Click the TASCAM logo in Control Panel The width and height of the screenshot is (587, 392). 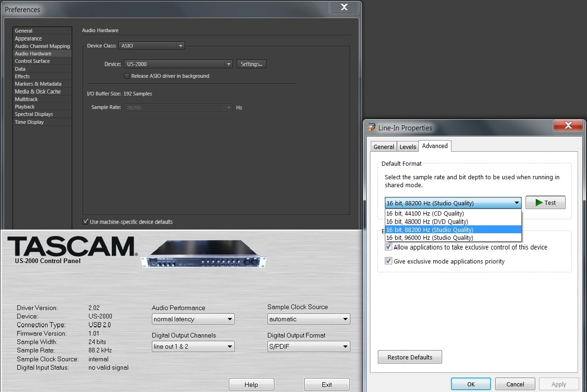click(72, 246)
